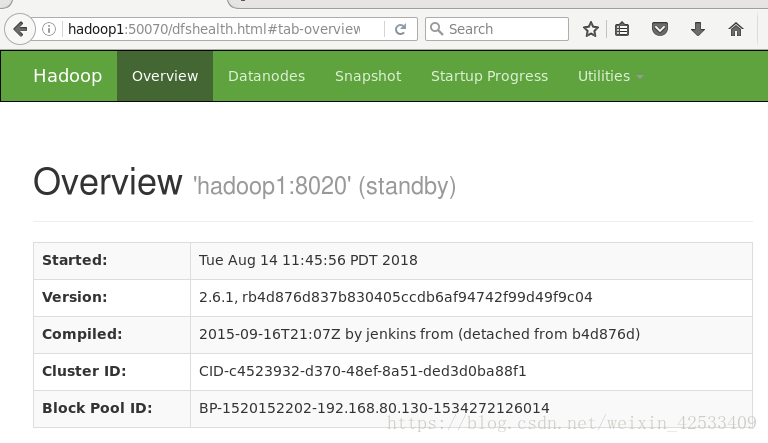The height and width of the screenshot is (443, 768).
Task: Expand the Utilities dropdown menu
Action: coord(610,76)
